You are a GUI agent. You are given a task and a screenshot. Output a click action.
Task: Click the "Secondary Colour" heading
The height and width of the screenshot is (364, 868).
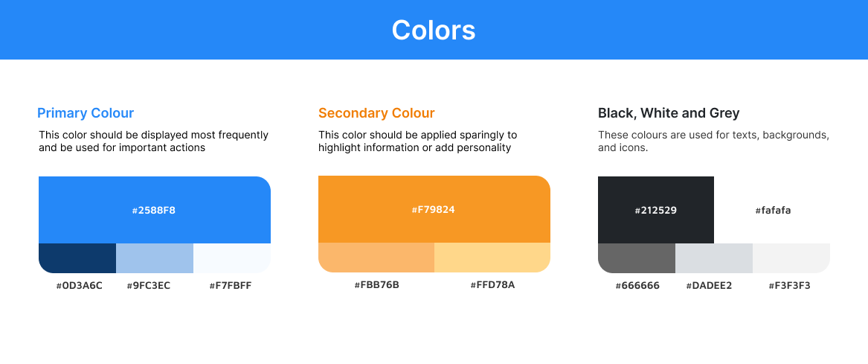(x=376, y=113)
